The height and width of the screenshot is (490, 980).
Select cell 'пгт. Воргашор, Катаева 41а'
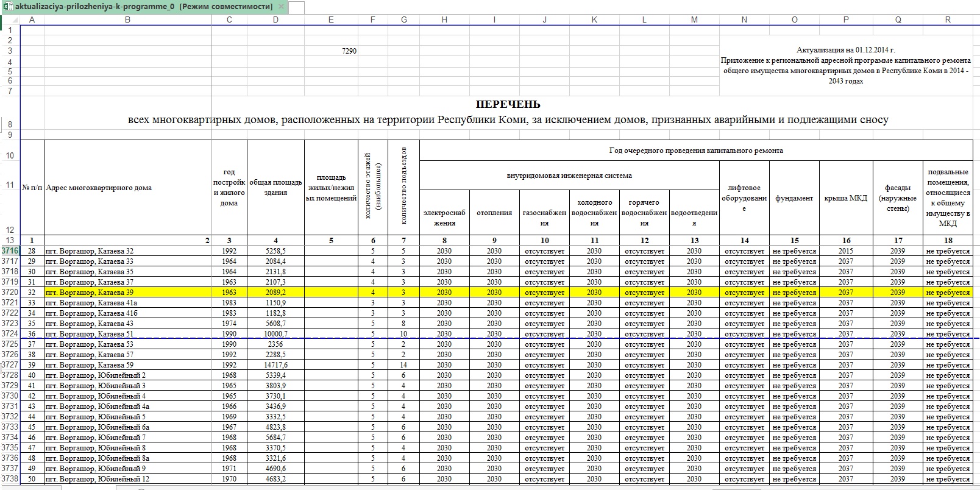click(x=127, y=303)
